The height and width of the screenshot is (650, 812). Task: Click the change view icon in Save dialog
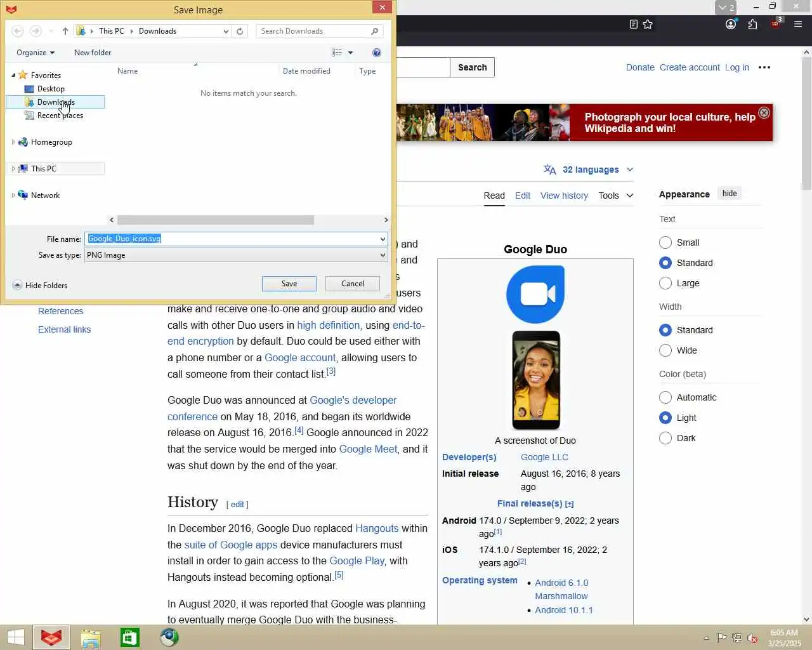click(337, 53)
